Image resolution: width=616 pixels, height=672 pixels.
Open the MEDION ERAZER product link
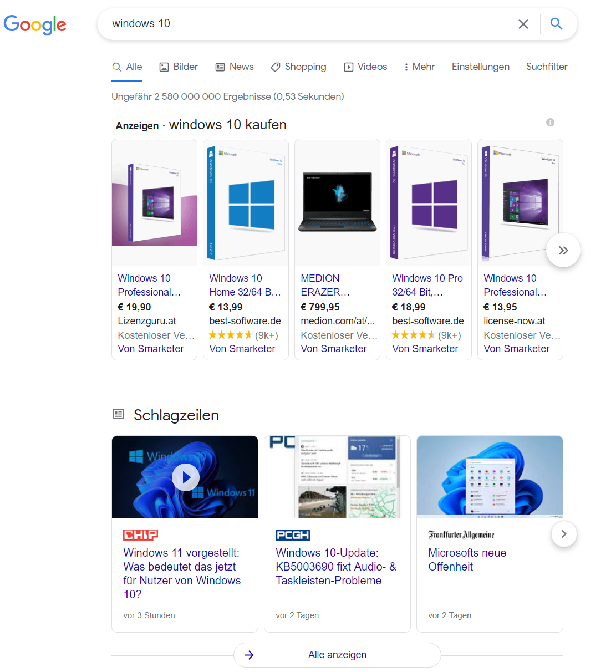[325, 285]
